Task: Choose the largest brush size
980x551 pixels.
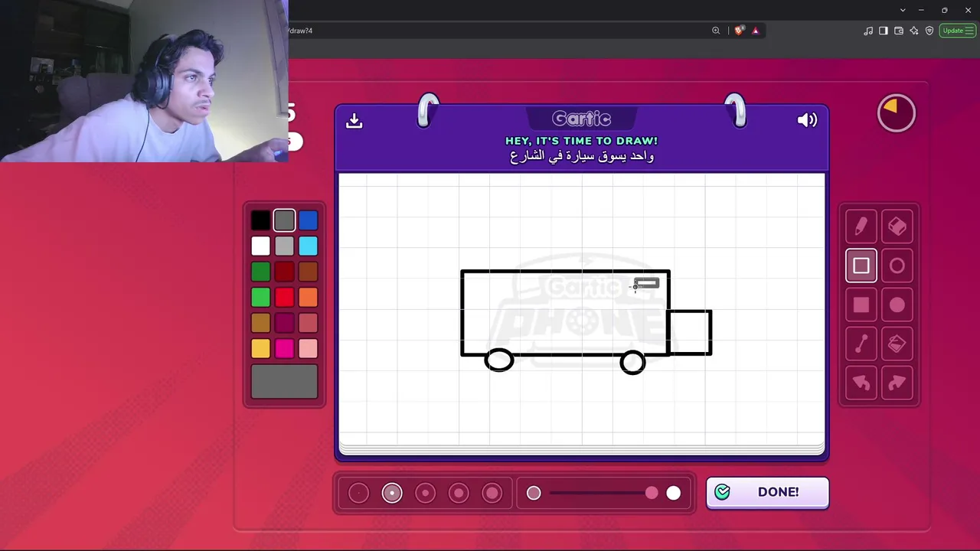Action: [492, 494]
